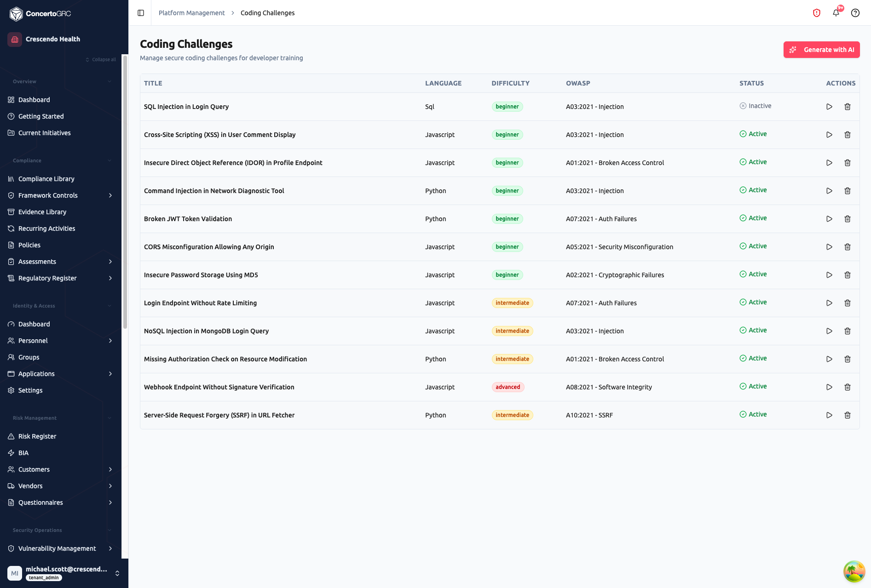Run the Broken JWT Token Validation challenge
This screenshot has width=871, height=588.
(829, 219)
